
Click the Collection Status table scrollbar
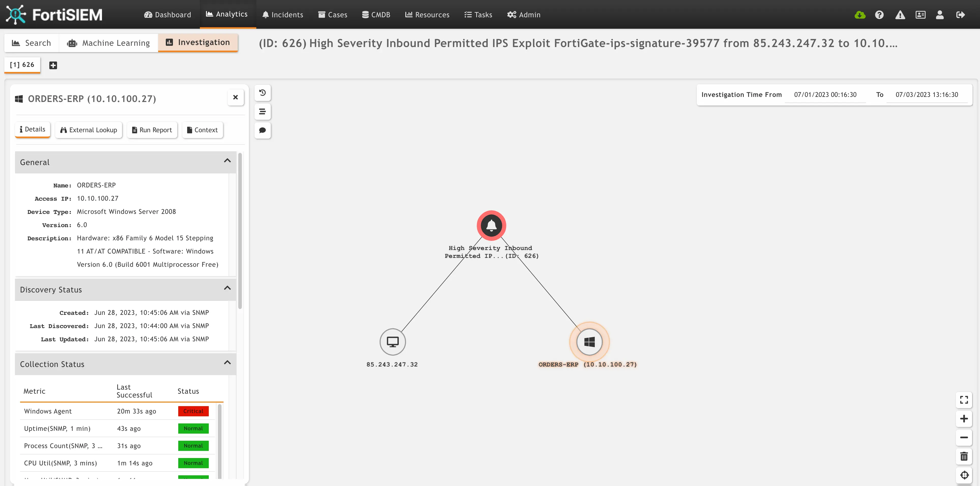[219, 441]
